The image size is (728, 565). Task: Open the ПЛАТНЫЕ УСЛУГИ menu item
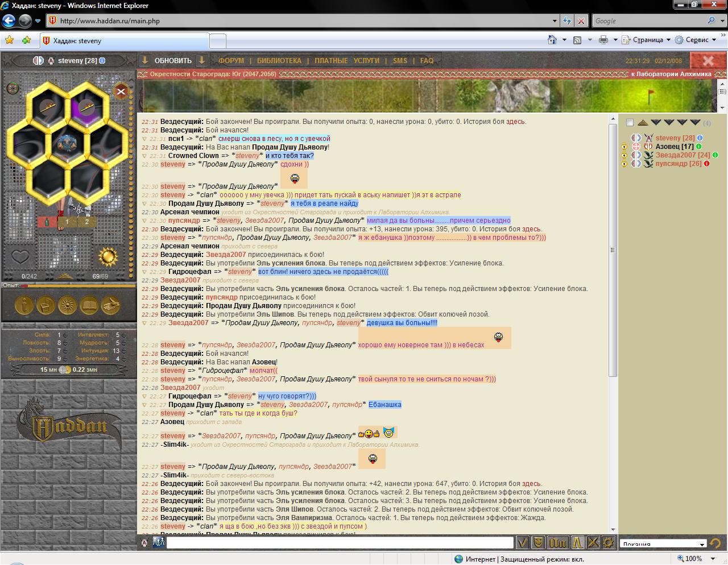[x=347, y=60]
